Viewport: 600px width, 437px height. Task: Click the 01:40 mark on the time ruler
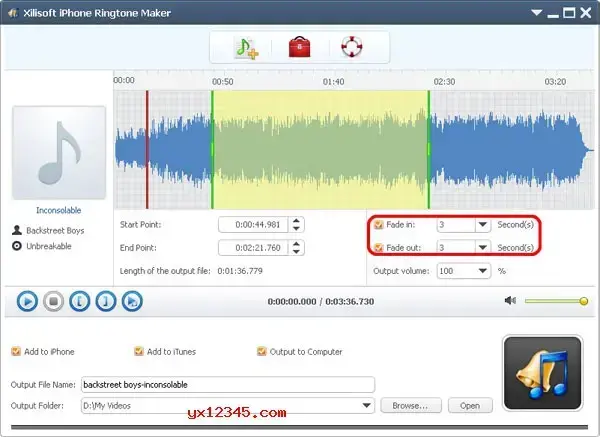[333, 82]
